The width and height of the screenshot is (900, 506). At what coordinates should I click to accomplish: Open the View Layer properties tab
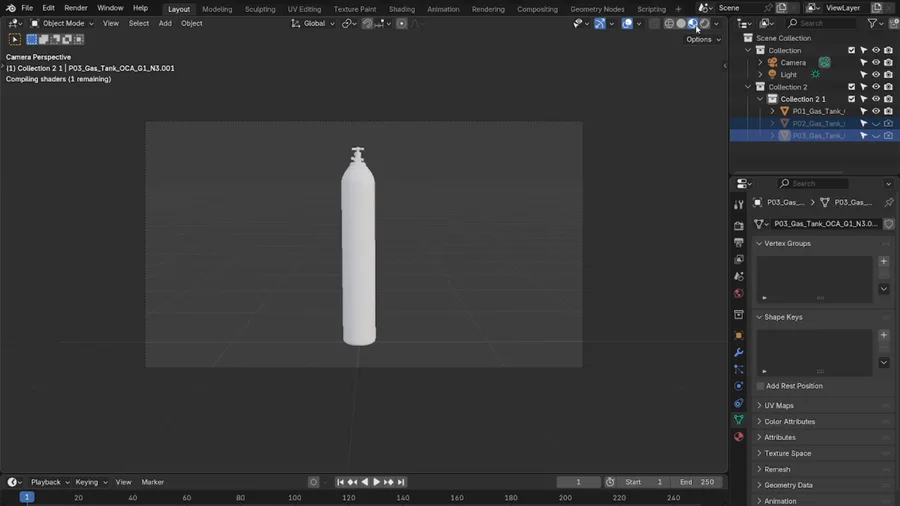(739, 259)
